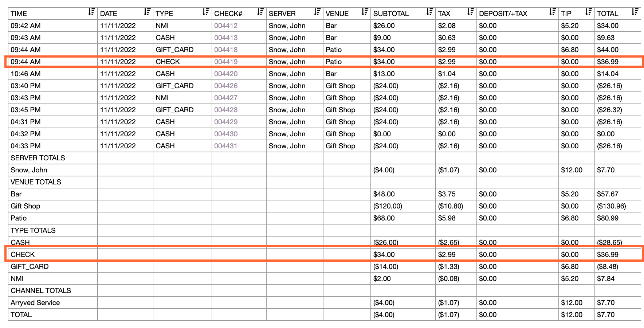Select the 04:33 PM time cell
644x328 pixels.
pyautogui.click(x=25, y=146)
